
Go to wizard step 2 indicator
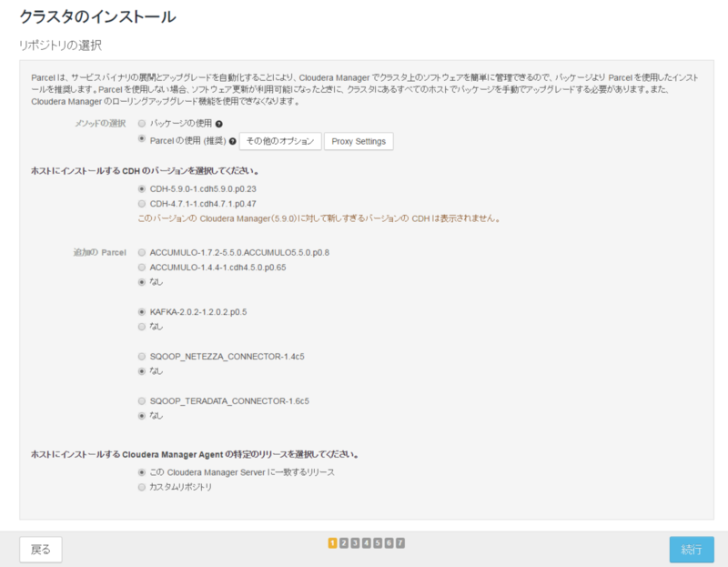point(344,542)
